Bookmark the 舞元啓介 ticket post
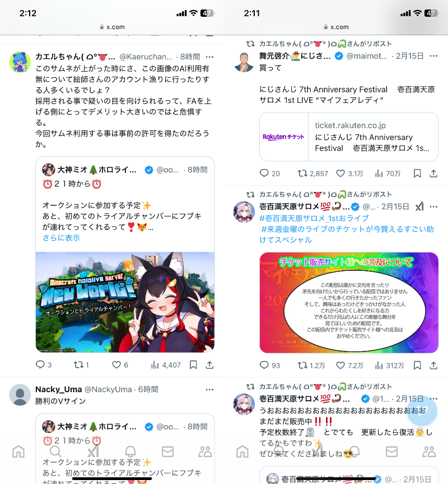This screenshot has width=448, height=484. tap(417, 173)
